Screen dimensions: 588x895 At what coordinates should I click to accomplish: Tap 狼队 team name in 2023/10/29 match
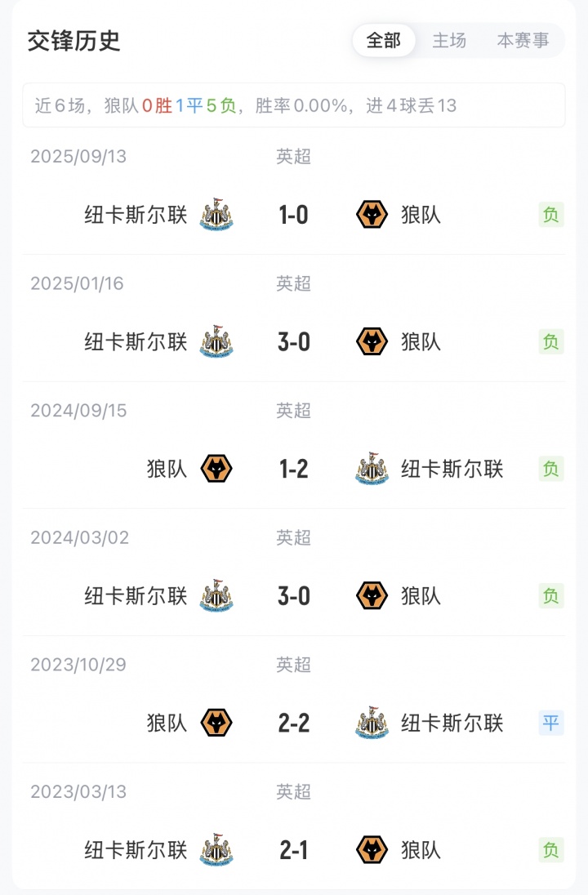pos(167,723)
